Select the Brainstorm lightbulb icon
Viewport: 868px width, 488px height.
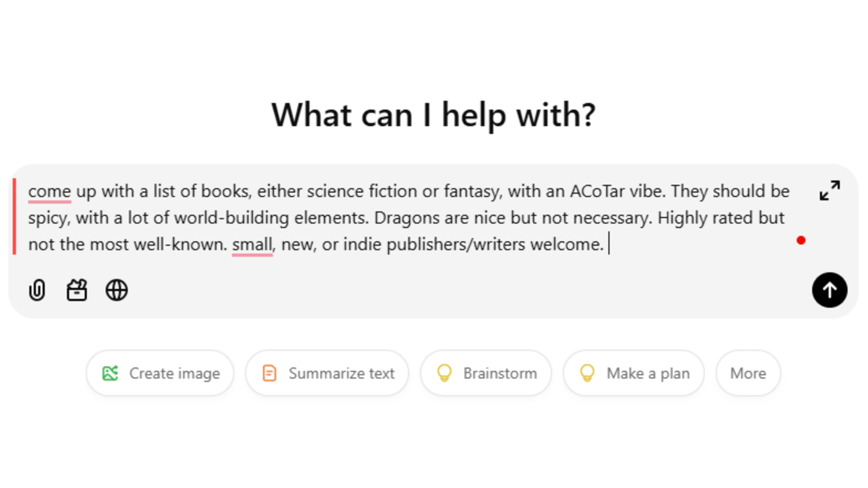coord(444,374)
